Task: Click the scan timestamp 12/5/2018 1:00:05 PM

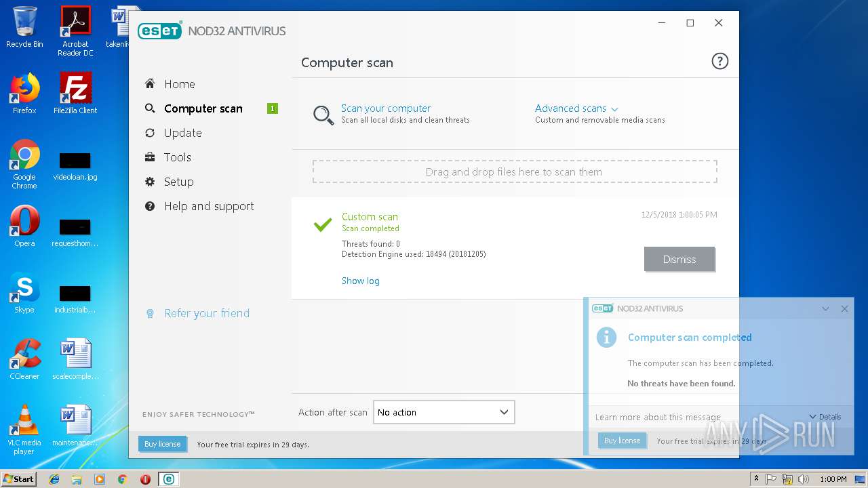Action: pos(679,215)
